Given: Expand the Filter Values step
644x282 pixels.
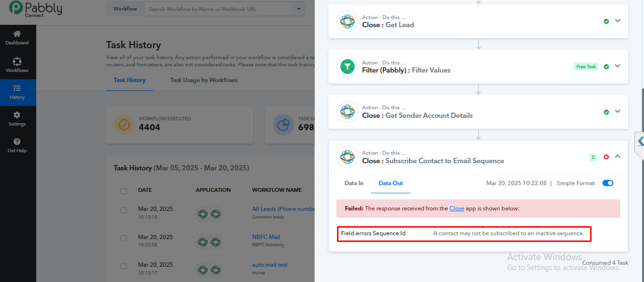Looking at the screenshot, I should (x=618, y=66).
